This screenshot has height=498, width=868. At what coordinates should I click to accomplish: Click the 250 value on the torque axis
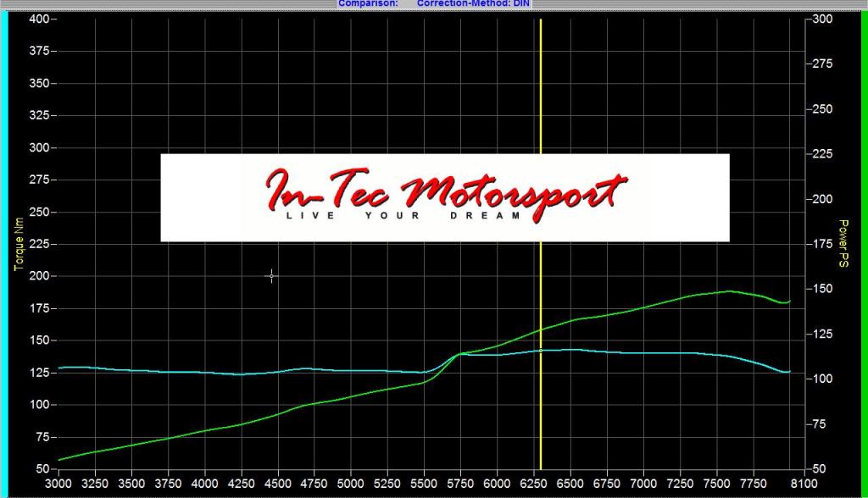click(x=39, y=212)
